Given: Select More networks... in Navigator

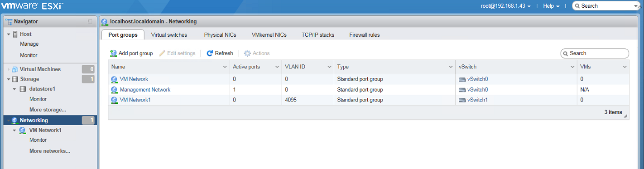Looking at the screenshot, I should pyautogui.click(x=50, y=151).
